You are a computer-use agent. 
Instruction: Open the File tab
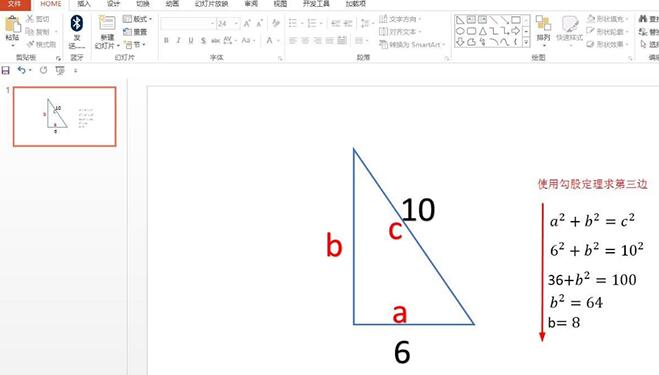(x=15, y=4)
